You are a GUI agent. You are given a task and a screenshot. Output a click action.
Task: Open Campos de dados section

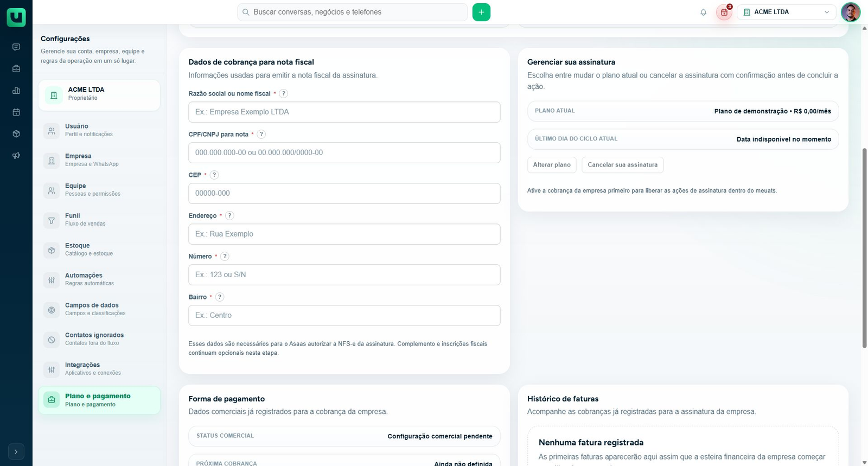(x=99, y=309)
